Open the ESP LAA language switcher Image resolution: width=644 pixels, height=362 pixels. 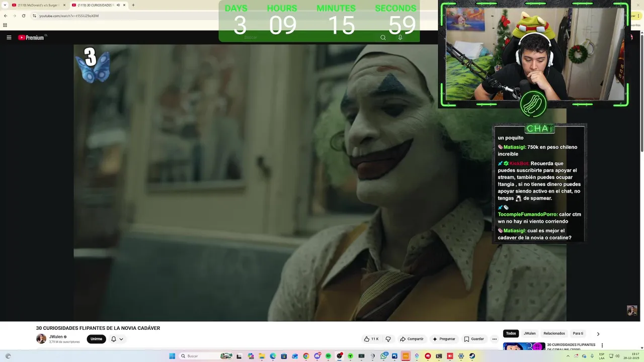(602, 356)
